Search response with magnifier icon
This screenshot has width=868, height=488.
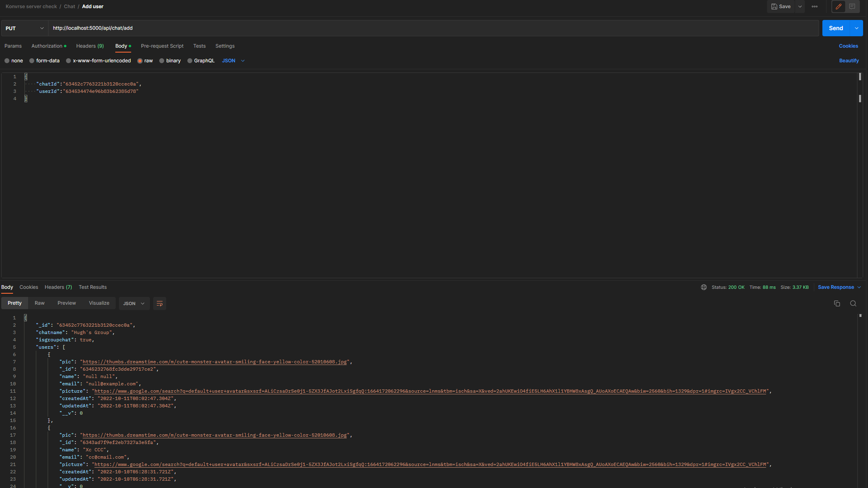[853, 303]
